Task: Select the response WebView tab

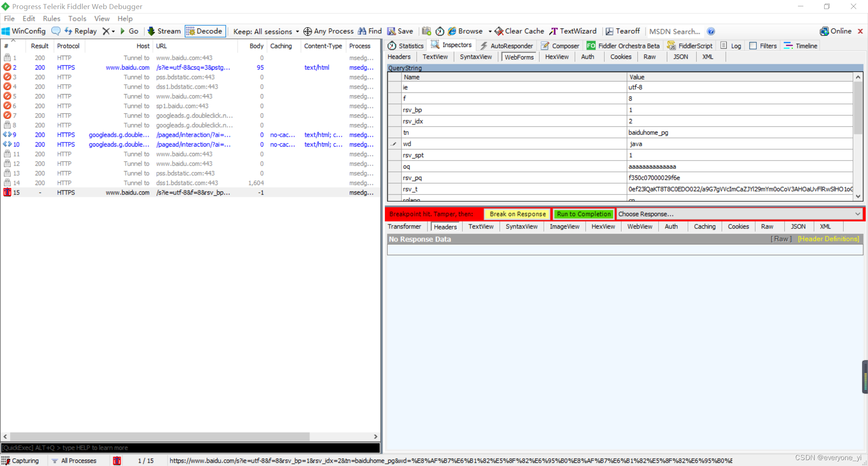Action: tap(639, 226)
